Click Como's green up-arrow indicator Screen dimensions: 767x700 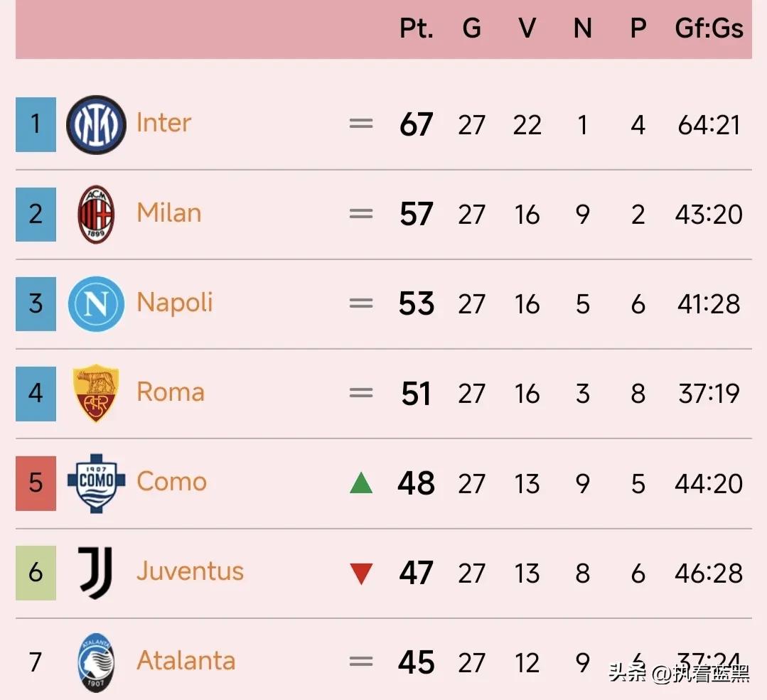pyautogui.click(x=361, y=483)
